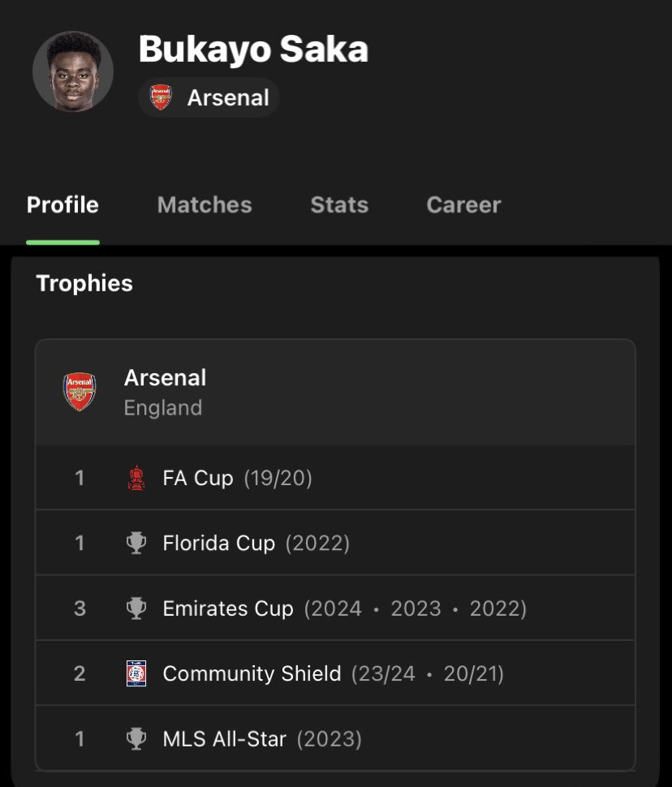The width and height of the screenshot is (672, 787).
Task: Open the Career tab
Action: coord(463,204)
